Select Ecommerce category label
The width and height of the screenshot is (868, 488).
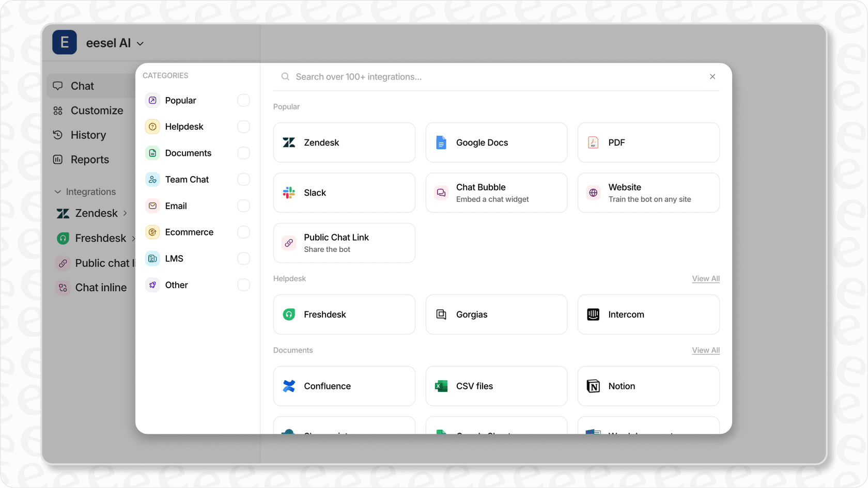(189, 232)
